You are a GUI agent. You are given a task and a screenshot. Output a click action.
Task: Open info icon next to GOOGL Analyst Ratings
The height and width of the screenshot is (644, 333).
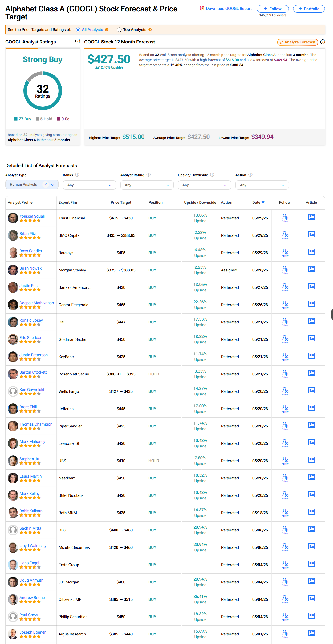(78, 41)
